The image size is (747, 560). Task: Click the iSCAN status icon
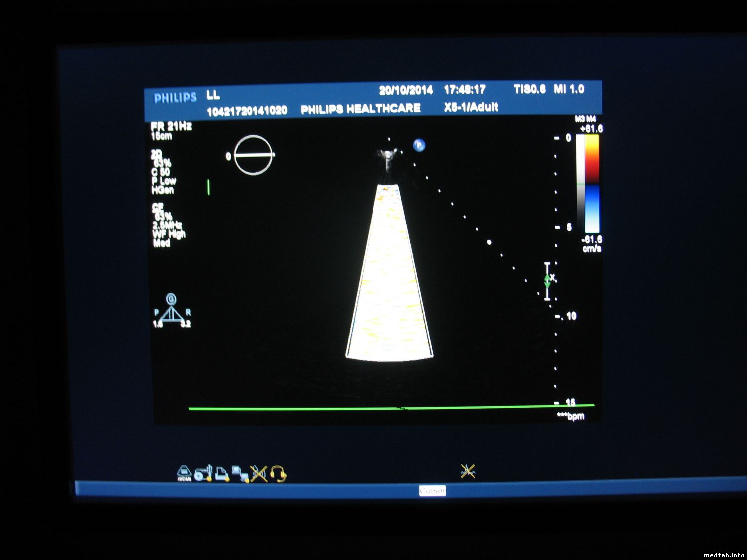click(184, 473)
